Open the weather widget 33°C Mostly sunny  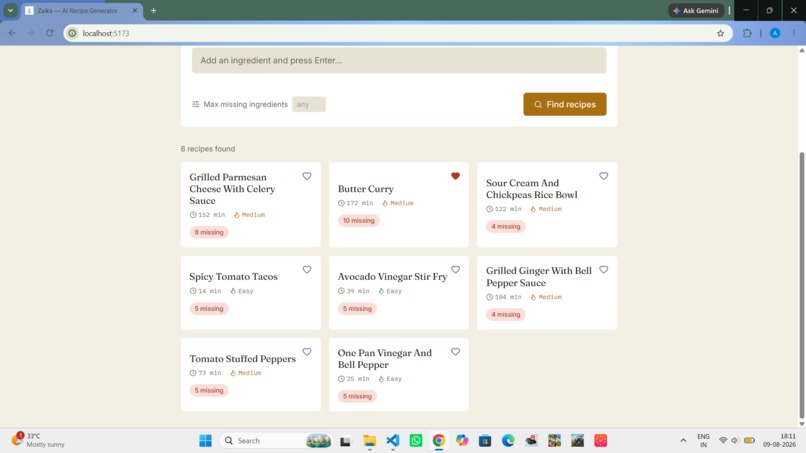pyautogui.click(x=39, y=440)
